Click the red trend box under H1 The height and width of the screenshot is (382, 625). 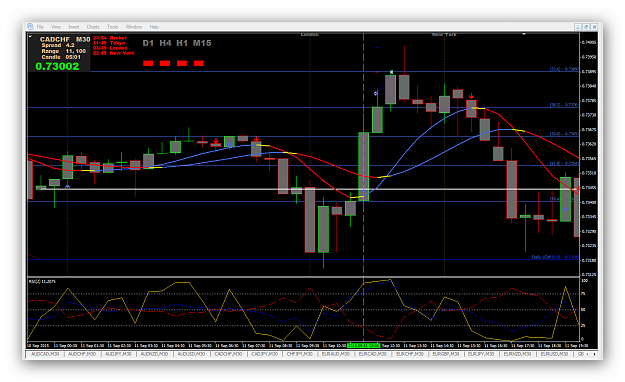point(182,63)
